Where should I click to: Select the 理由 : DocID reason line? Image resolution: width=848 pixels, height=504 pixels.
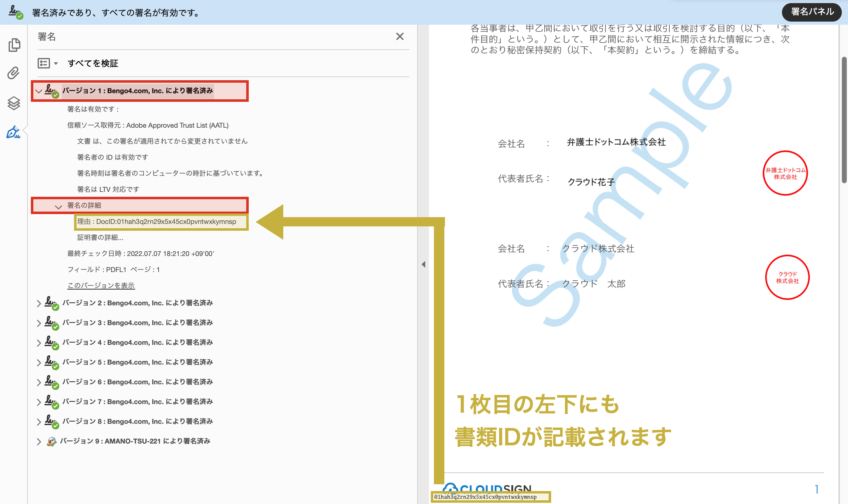point(157,221)
